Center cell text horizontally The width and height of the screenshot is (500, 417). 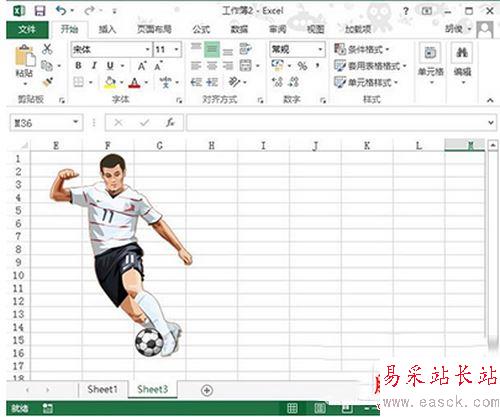coord(212,66)
